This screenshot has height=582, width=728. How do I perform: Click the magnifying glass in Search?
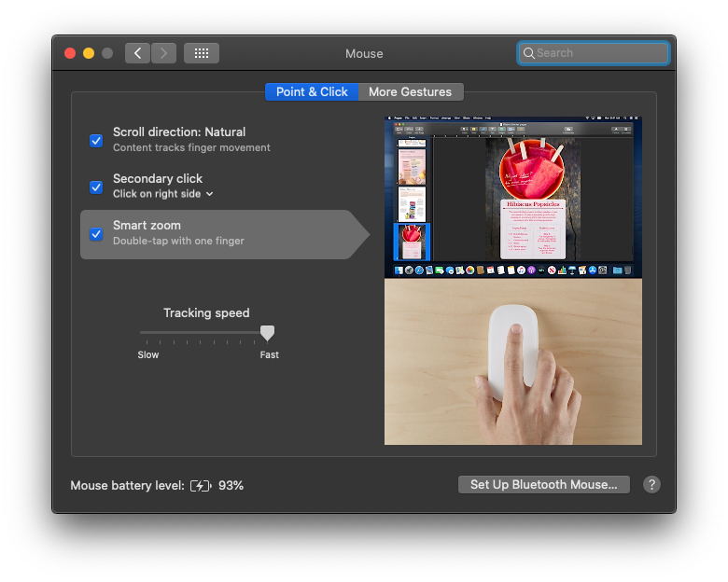pos(529,53)
